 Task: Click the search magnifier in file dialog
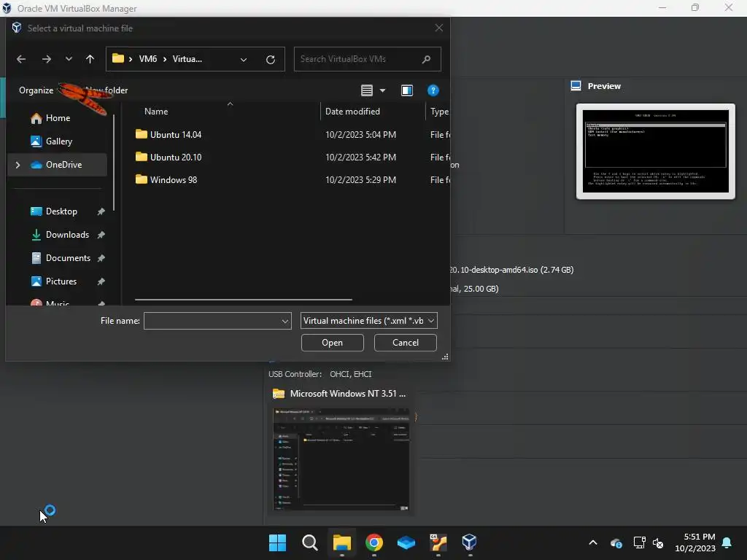[x=426, y=59]
